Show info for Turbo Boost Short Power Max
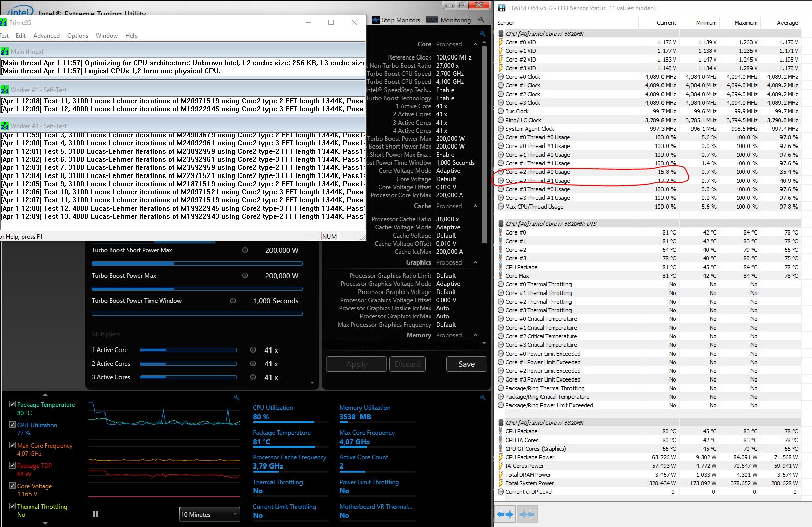The image size is (812, 527). (x=245, y=250)
